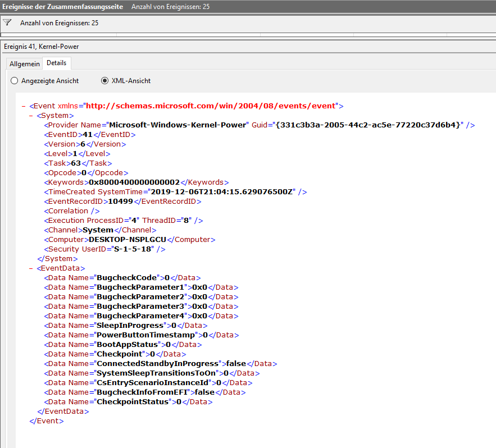
Task: Click the Level 1 line
Action: tap(77, 154)
